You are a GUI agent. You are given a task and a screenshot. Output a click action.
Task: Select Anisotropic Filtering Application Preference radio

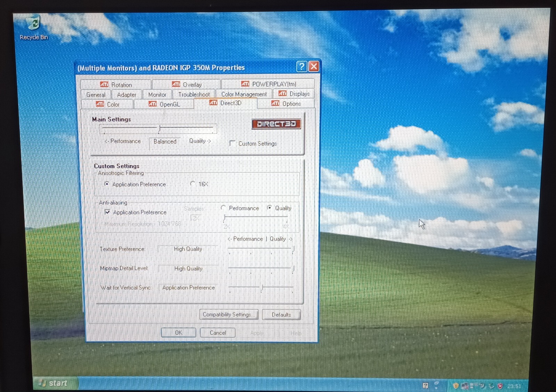tap(107, 184)
